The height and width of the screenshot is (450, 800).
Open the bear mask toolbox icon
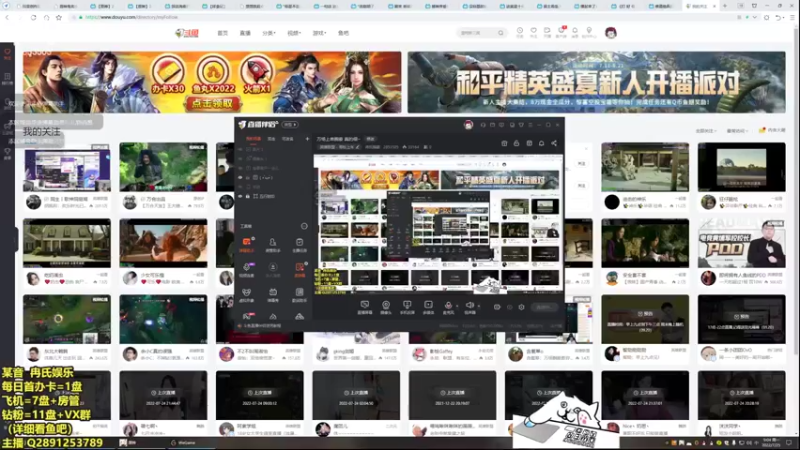coord(246,293)
